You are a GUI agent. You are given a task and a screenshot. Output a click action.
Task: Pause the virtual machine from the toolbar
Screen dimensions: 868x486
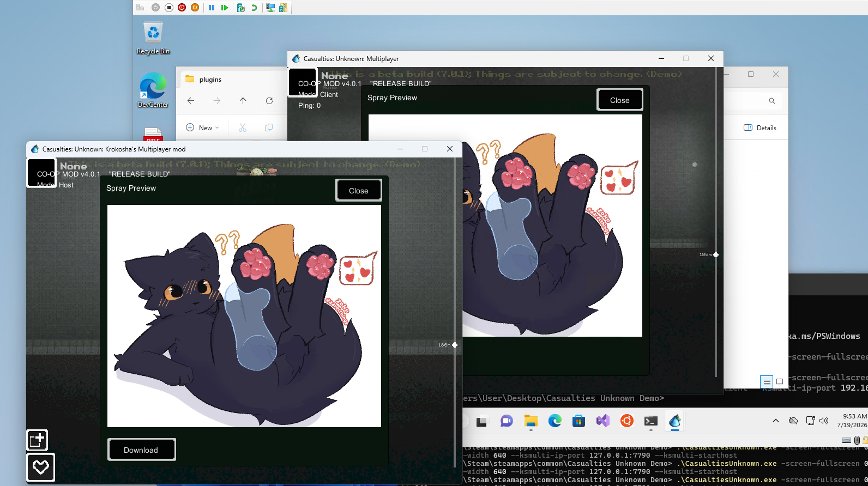tap(212, 8)
